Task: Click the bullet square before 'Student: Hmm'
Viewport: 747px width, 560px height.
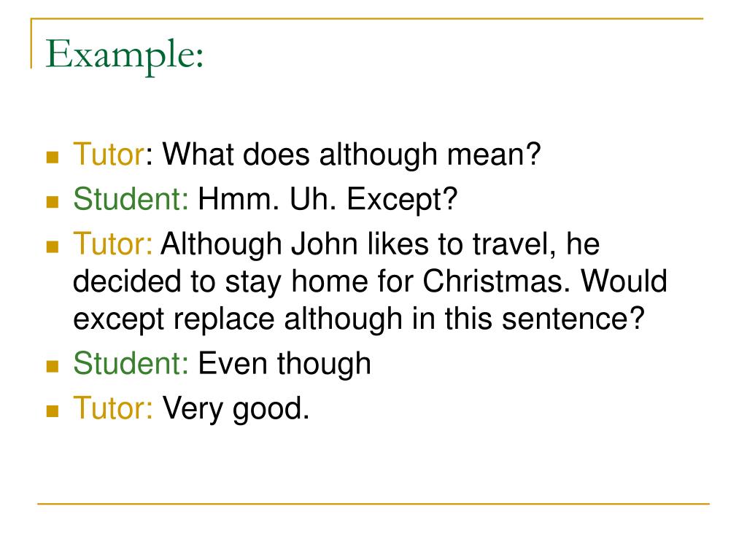Action: (53, 202)
